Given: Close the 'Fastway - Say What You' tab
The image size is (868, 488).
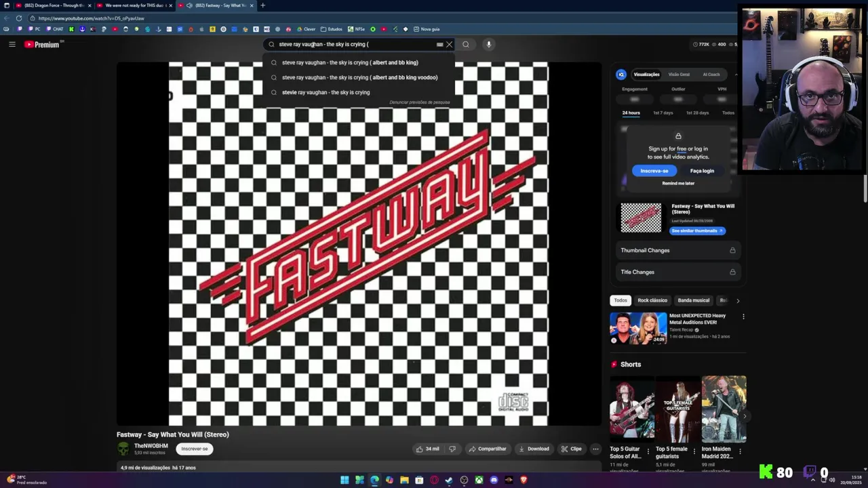Looking at the screenshot, I should pos(252,5).
